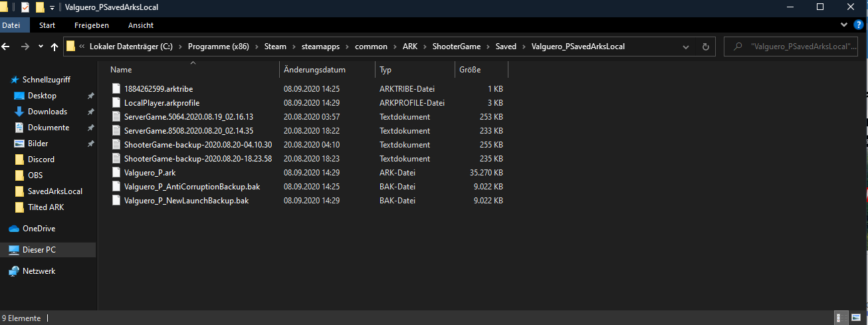Navigate to Programme (x86) breadcrumb
This screenshot has height=325, width=868.
point(218,47)
